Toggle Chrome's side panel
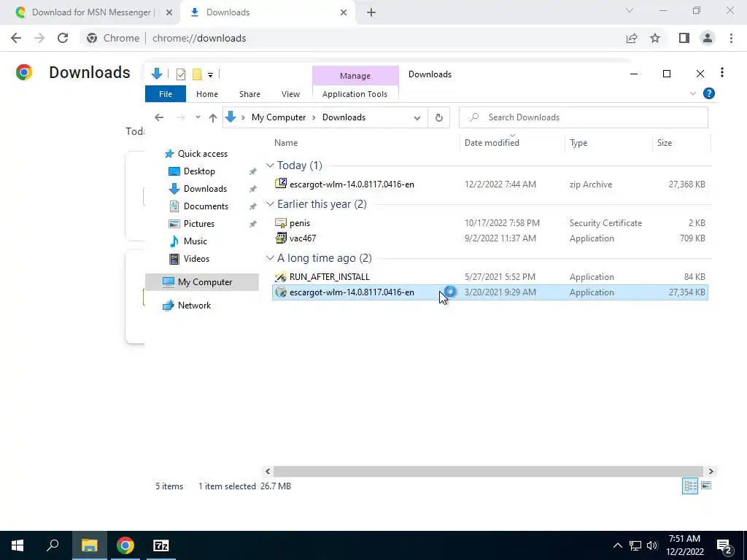 pyautogui.click(x=684, y=38)
